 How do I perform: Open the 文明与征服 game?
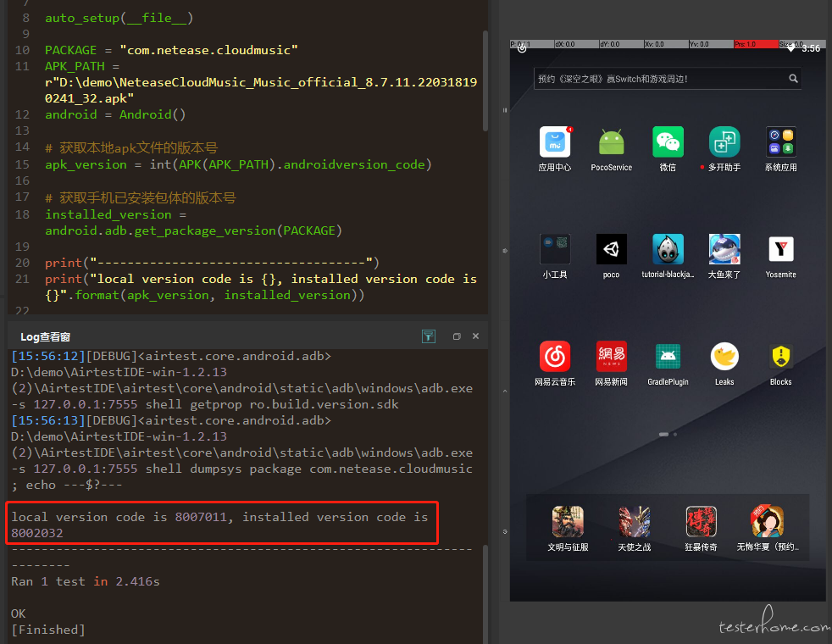568,521
